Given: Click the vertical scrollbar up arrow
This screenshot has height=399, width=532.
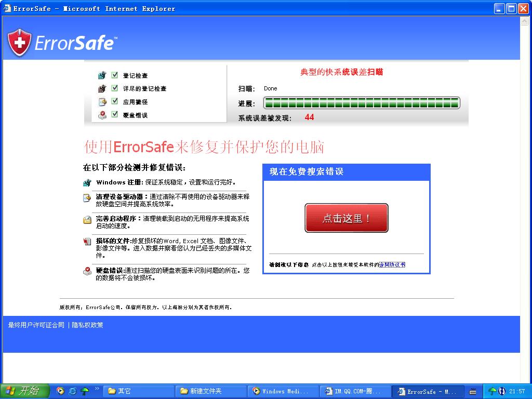Looking at the screenshot, I should click(525, 21).
